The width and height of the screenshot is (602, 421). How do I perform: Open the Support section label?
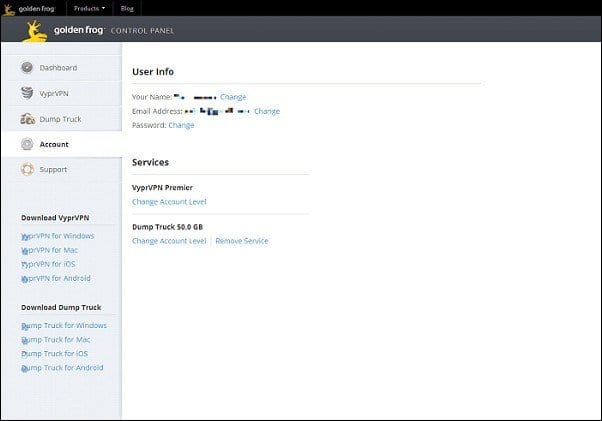(53, 170)
